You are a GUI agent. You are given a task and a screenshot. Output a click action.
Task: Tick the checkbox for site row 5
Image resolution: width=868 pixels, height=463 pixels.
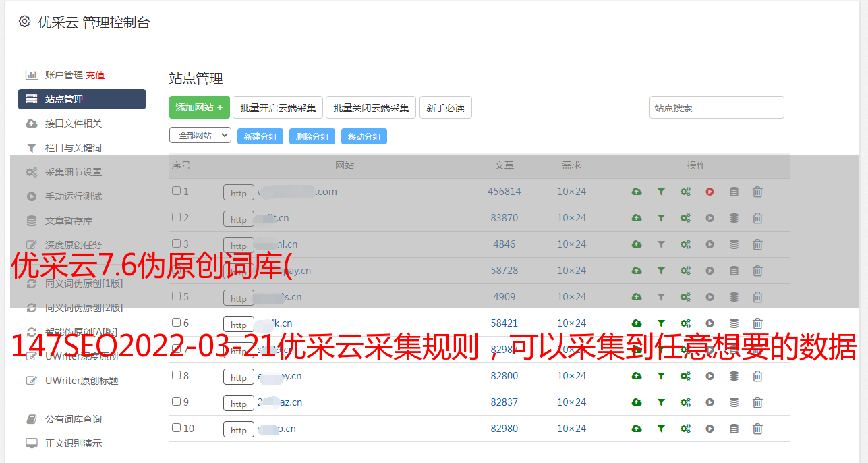(176, 296)
